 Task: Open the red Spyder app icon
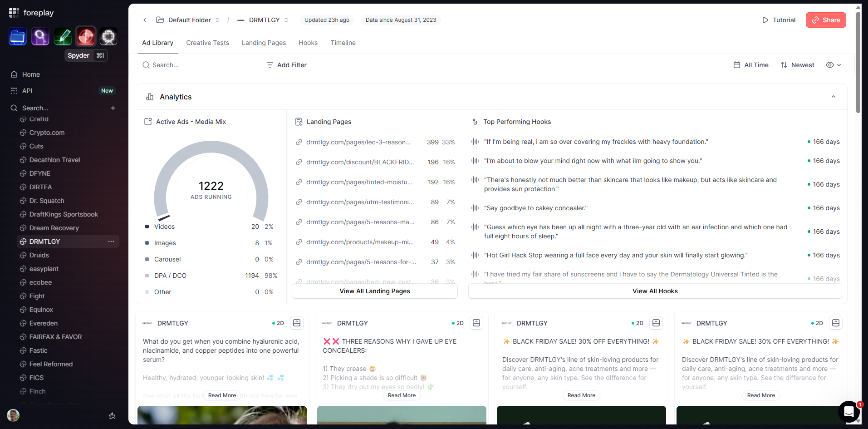coord(86,37)
